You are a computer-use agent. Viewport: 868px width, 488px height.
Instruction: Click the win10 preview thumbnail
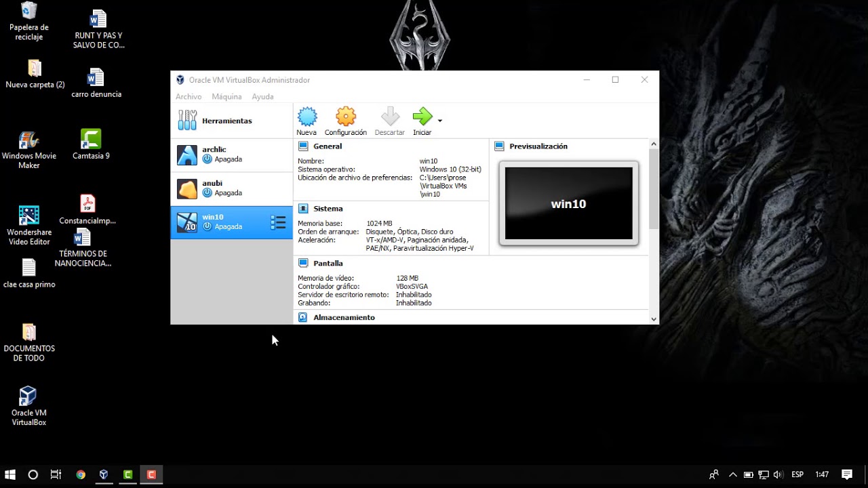569,203
